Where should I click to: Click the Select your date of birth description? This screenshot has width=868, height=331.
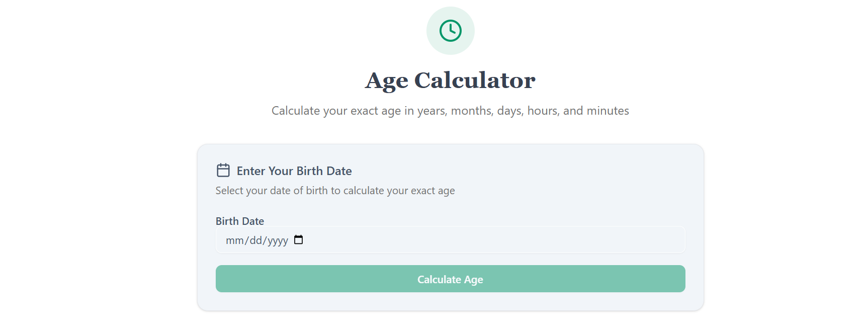tap(335, 191)
